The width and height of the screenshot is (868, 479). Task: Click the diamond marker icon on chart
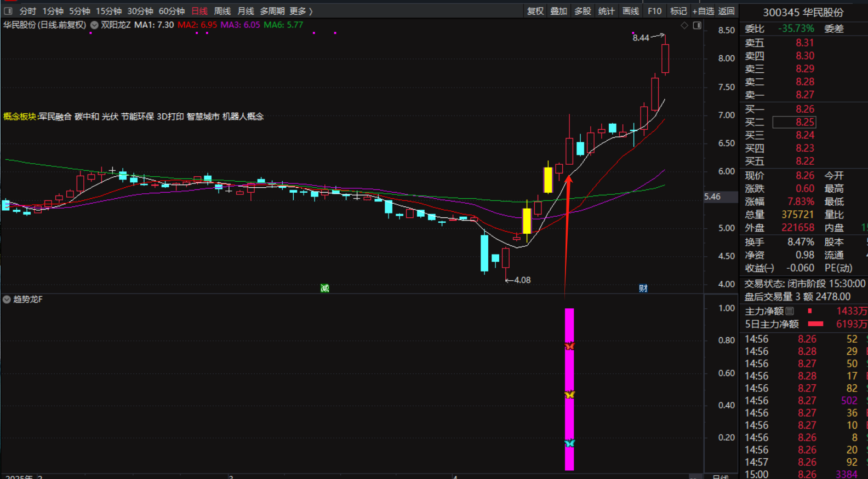coord(684,25)
